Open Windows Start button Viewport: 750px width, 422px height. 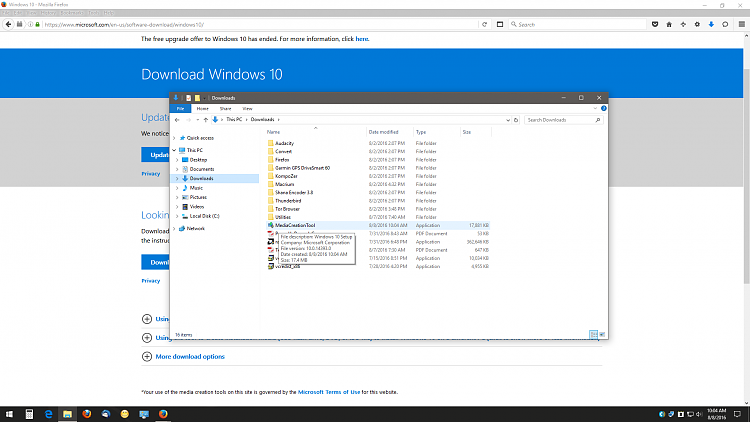9,414
